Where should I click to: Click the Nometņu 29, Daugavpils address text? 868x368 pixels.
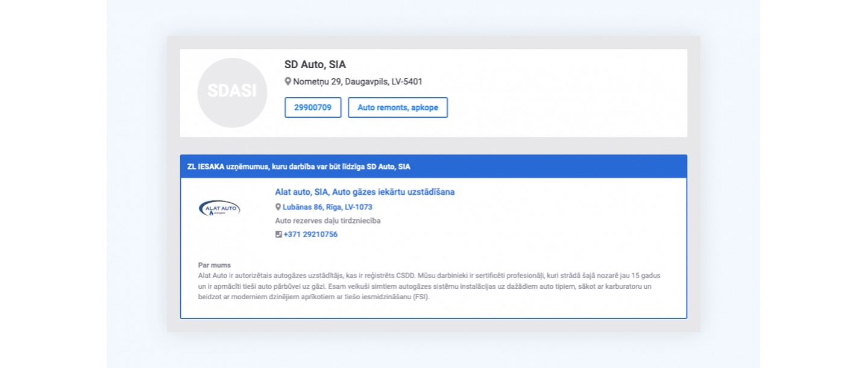pos(357,81)
